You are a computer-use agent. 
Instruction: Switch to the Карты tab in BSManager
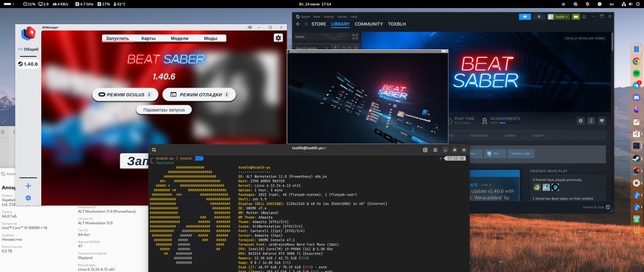coord(149,38)
